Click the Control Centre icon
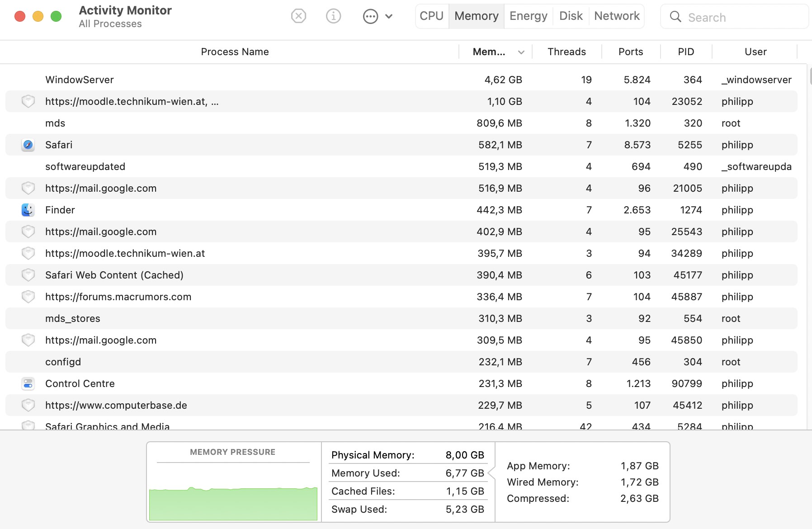Screen dimensions: 812x529 28,384
